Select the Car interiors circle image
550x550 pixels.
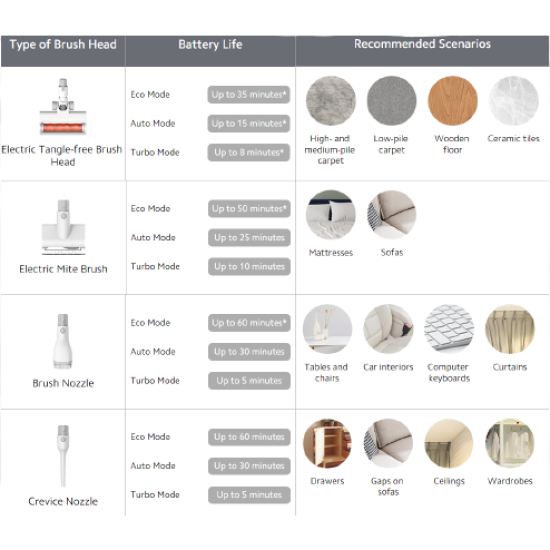tap(388, 329)
